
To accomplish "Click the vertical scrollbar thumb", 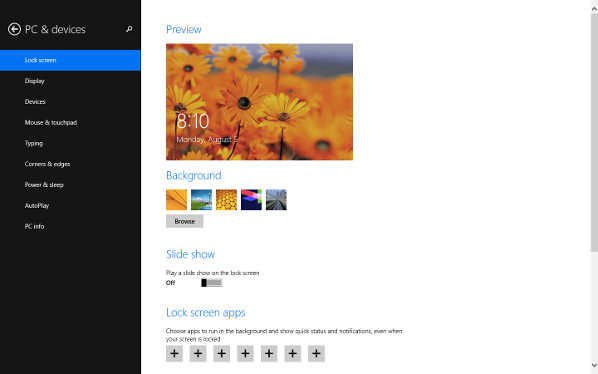I will point(594,133).
